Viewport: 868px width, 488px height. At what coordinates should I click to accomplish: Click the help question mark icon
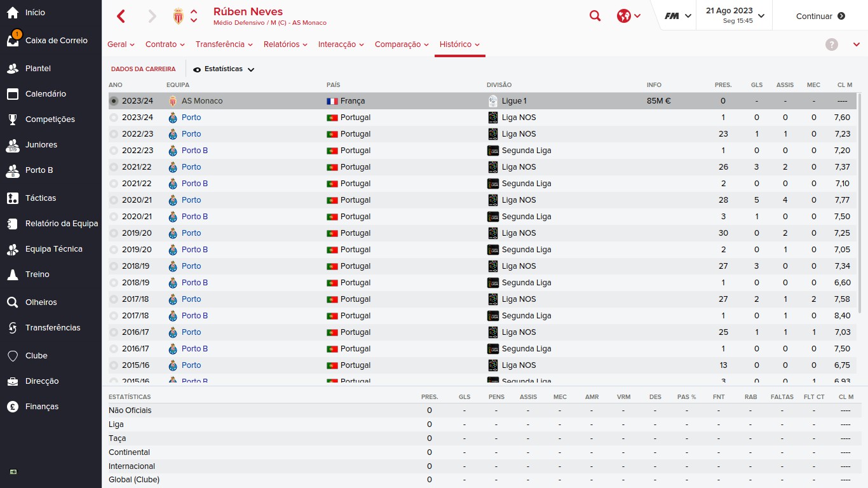tap(831, 44)
